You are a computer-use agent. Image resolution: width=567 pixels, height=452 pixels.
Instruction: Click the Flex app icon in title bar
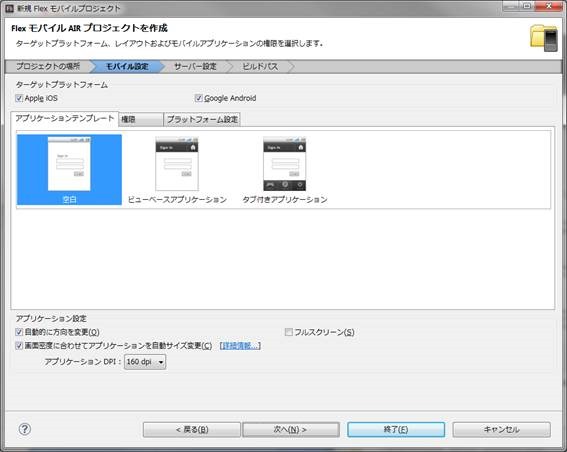10,8
